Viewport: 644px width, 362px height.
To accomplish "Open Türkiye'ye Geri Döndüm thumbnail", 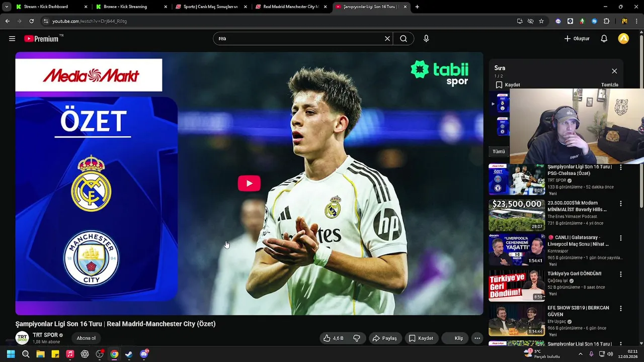I will (517, 286).
